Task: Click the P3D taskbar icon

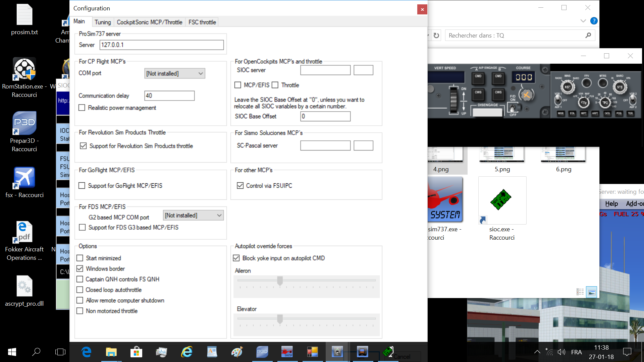Action: click(262, 352)
